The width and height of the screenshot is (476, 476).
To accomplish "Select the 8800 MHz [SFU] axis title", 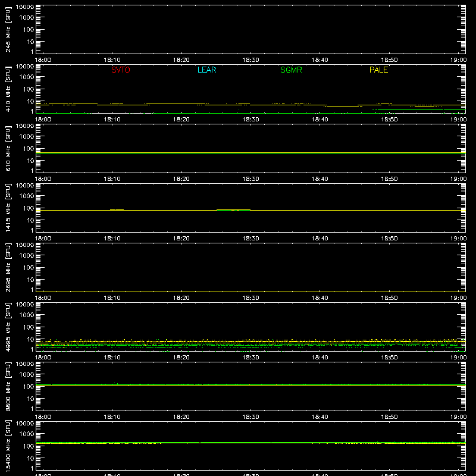I will [x=8, y=386].
